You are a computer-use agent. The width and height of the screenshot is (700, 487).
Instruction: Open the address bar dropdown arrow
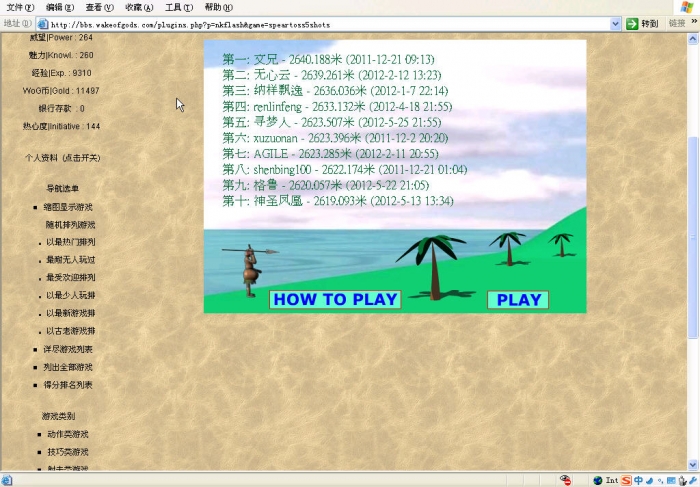(615, 24)
